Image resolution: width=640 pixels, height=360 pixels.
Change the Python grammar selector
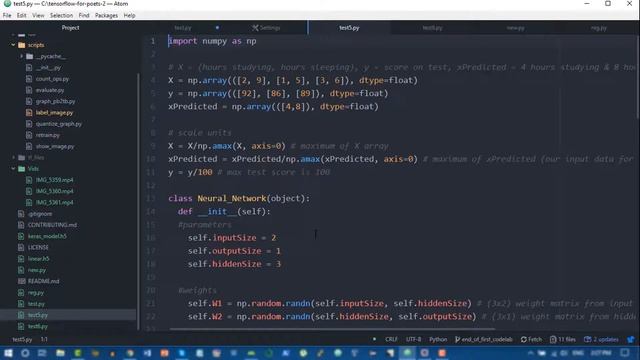pyautogui.click(x=438, y=339)
